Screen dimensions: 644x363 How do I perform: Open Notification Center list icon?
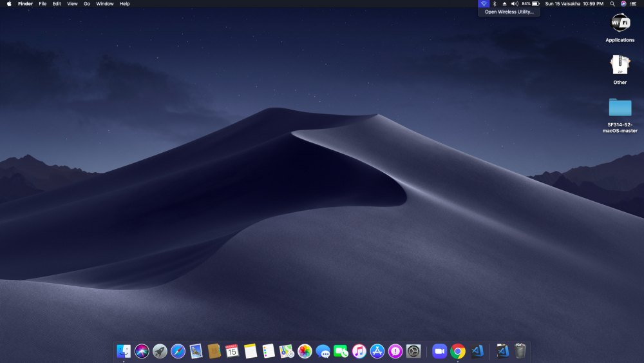pyautogui.click(x=634, y=4)
